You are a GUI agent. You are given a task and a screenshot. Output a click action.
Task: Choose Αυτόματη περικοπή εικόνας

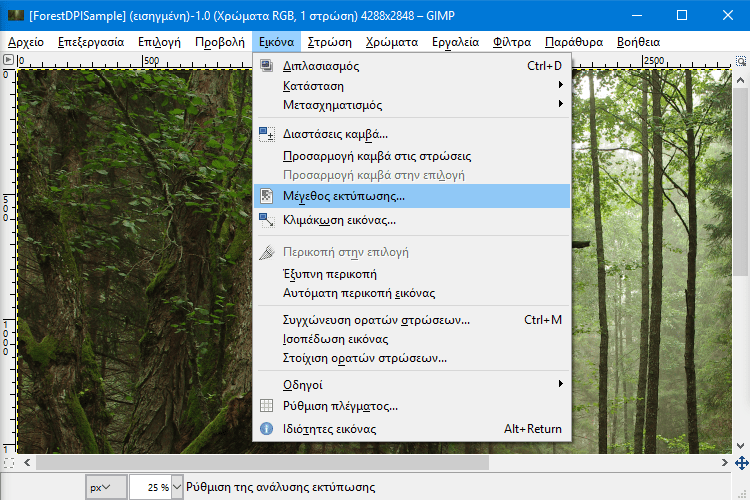[412, 293]
